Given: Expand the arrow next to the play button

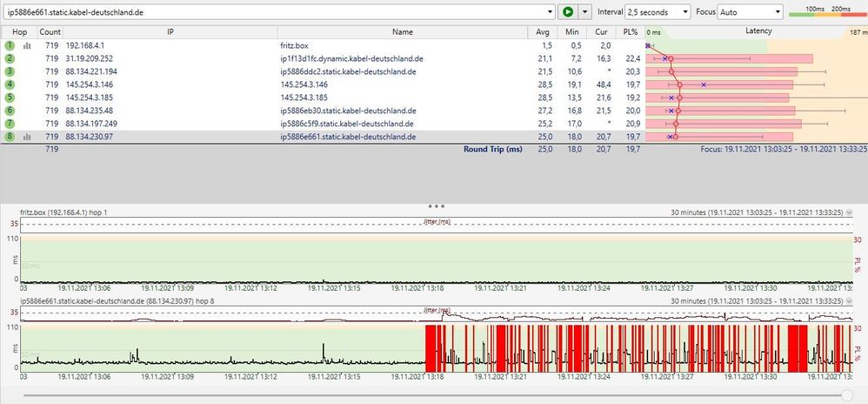Looking at the screenshot, I should (585, 12).
